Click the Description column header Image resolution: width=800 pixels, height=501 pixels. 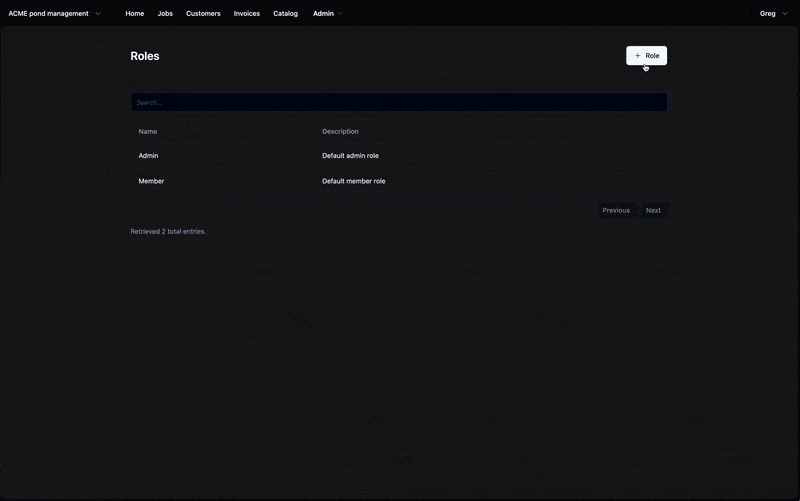[x=340, y=132]
